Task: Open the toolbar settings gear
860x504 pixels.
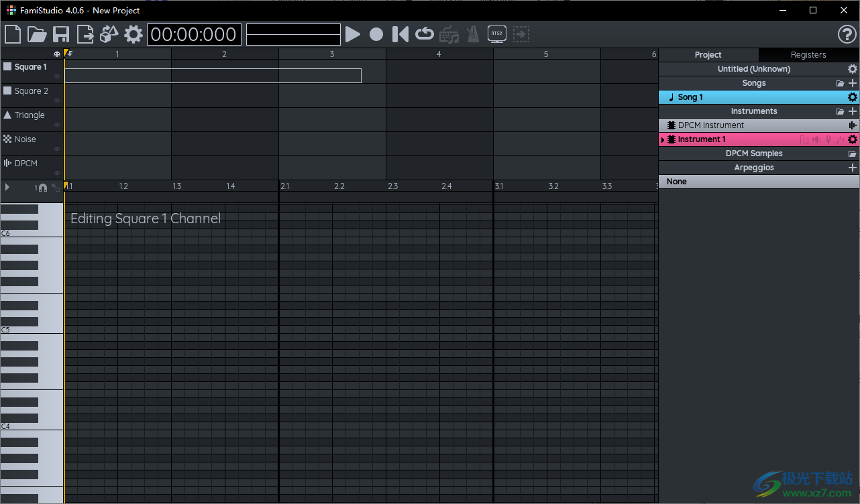Action: tap(133, 34)
